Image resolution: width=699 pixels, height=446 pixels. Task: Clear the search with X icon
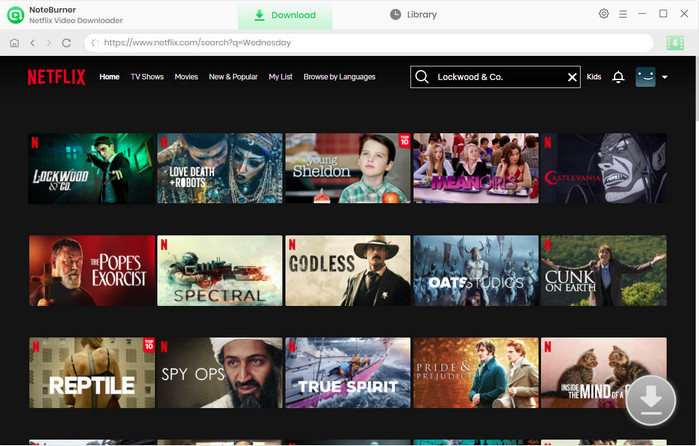tap(572, 77)
